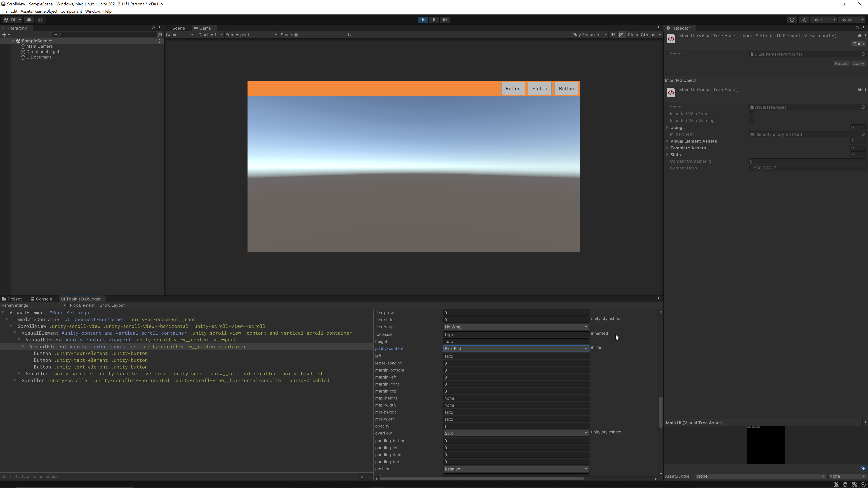Click the Pause button in the toolbar
The width and height of the screenshot is (868, 488).
[434, 19]
